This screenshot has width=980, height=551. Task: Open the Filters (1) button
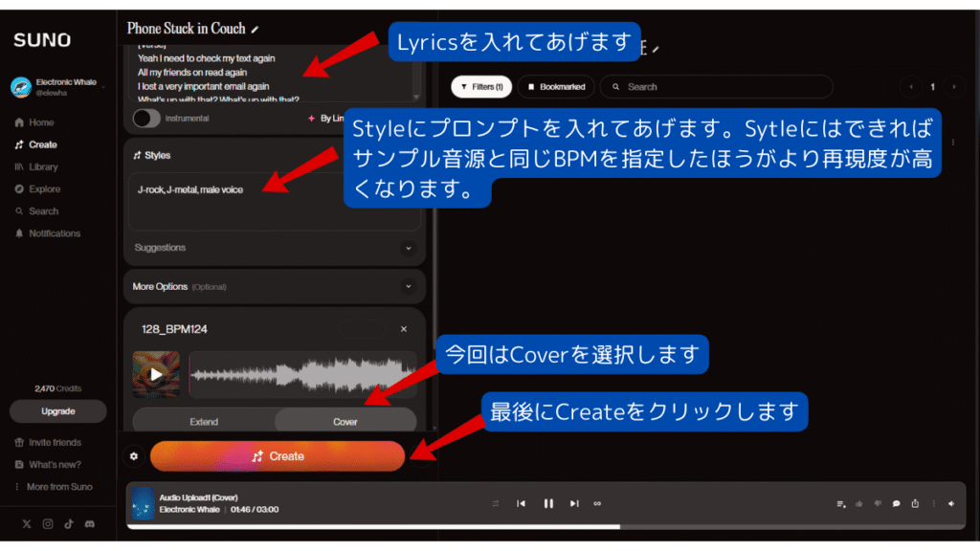481,87
